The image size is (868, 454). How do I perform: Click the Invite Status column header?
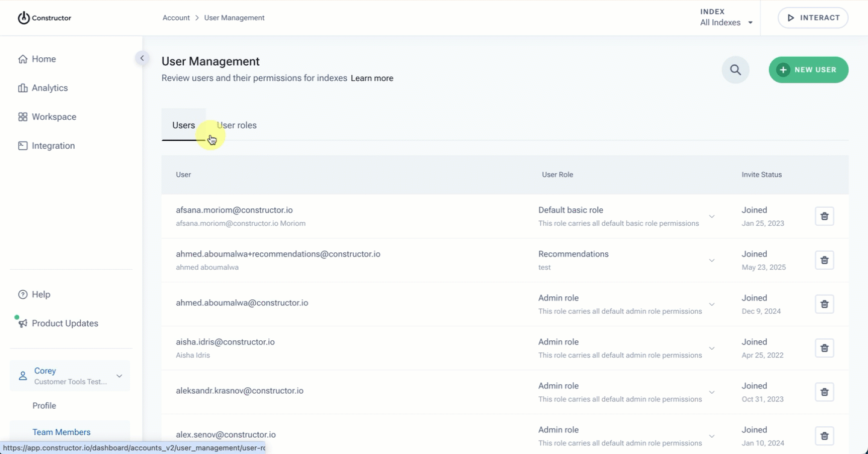pos(762,175)
